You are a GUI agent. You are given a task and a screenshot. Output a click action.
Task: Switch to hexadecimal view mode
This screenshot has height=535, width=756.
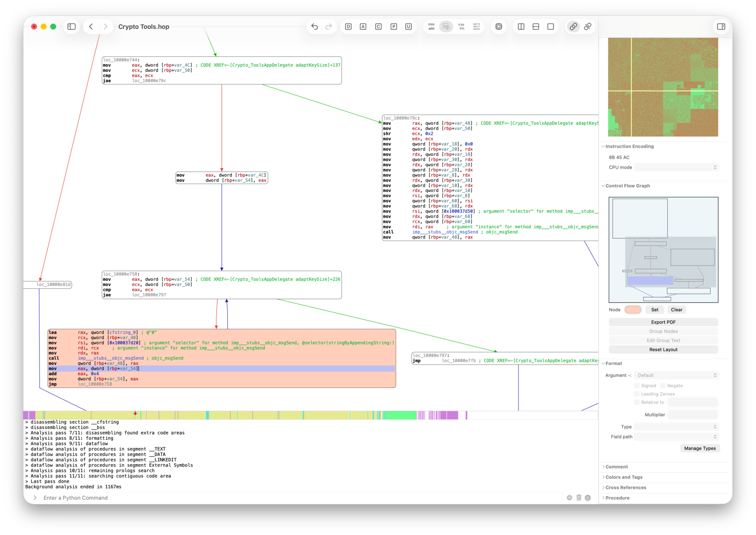(476, 27)
